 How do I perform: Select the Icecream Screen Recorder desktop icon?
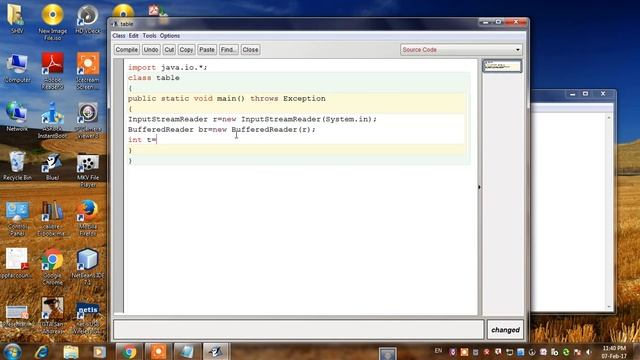tap(88, 71)
